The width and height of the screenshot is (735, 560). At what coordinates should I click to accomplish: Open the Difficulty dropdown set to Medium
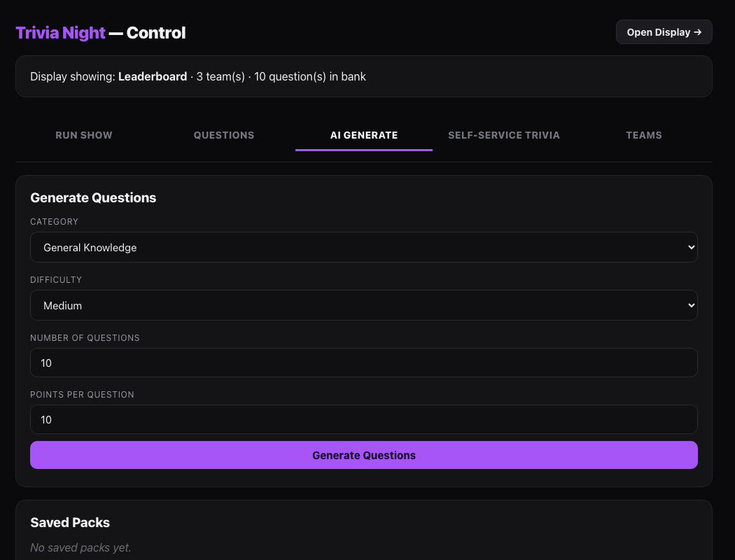coord(364,305)
